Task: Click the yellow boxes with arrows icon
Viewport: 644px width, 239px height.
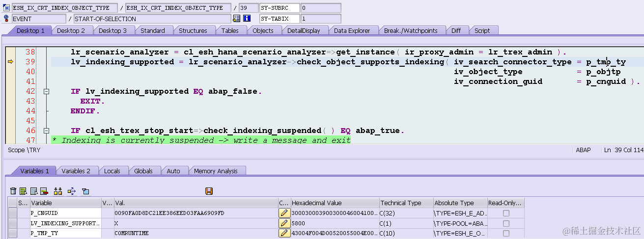Action: (58, 191)
